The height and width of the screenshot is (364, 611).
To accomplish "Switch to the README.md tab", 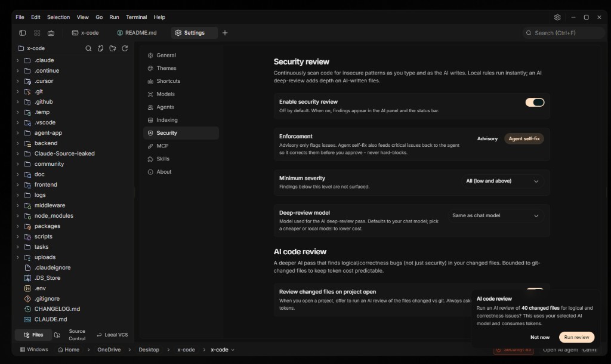I will pos(137,33).
